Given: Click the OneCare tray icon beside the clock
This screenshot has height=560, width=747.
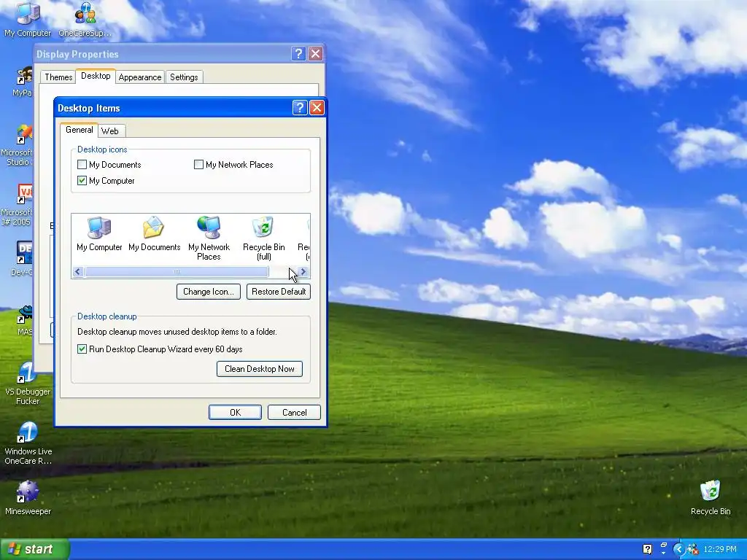Looking at the screenshot, I should (692, 549).
